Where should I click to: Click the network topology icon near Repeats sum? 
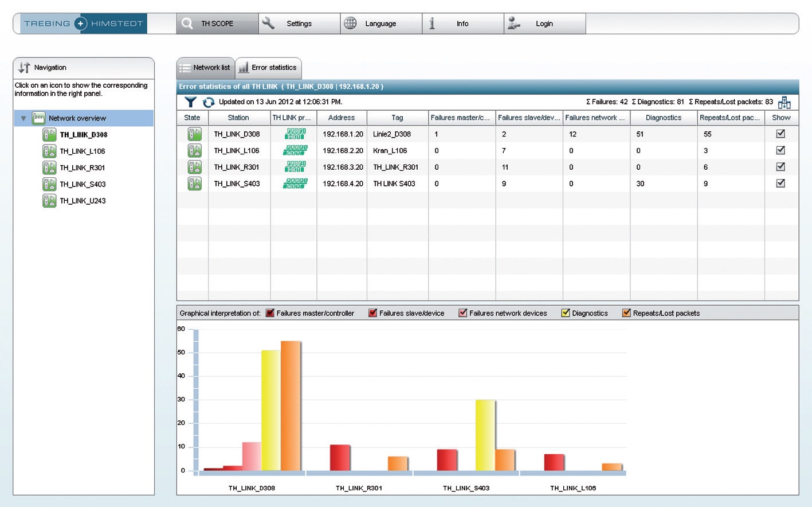point(784,102)
